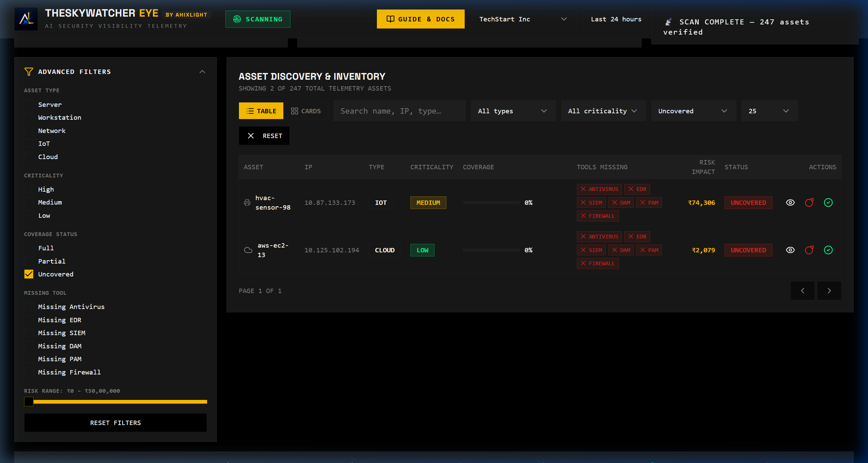
Task: Open the Last 24 hours time range dropdown
Action: [x=617, y=19]
